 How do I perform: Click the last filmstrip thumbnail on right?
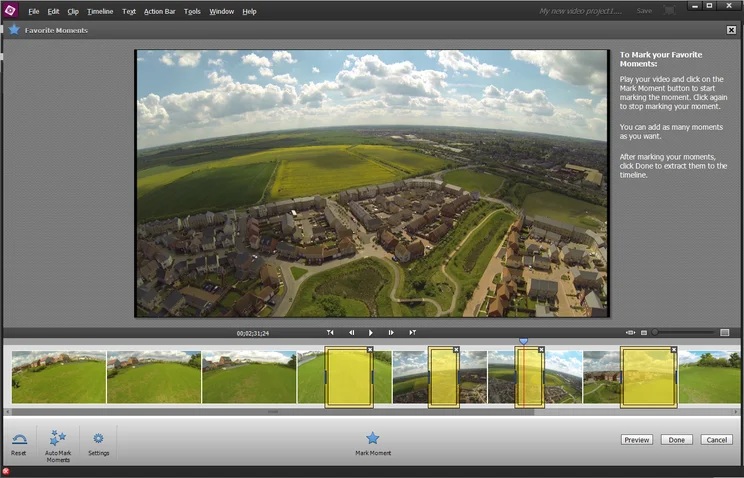709,377
